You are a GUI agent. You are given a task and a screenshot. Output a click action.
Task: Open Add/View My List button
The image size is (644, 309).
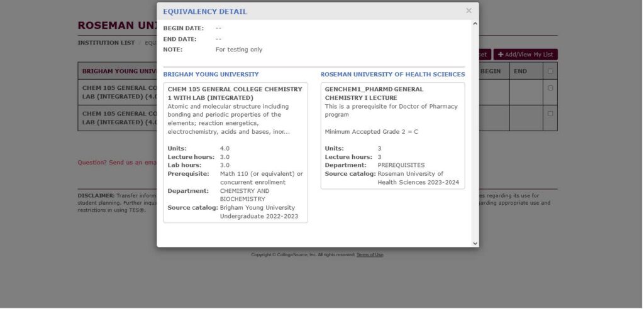click(525, 55)
